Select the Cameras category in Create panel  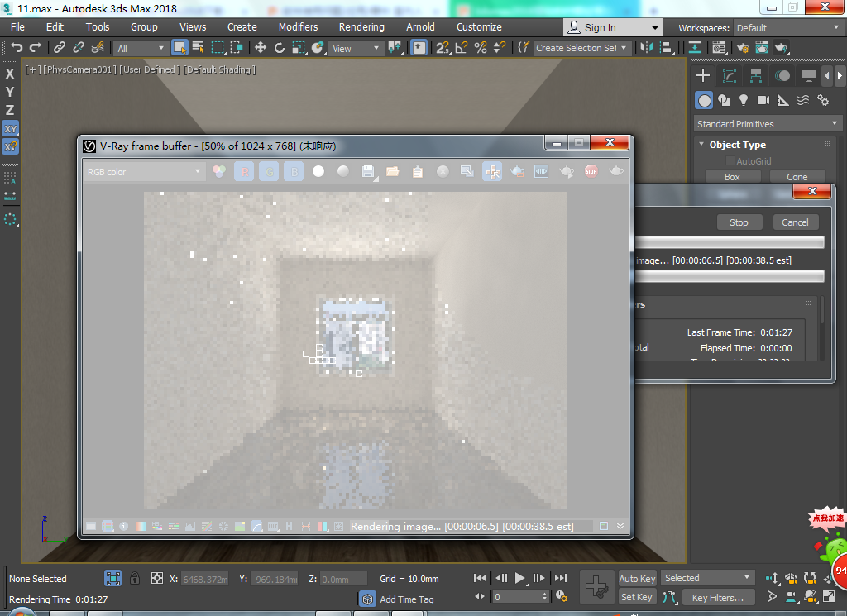point(763,100)
